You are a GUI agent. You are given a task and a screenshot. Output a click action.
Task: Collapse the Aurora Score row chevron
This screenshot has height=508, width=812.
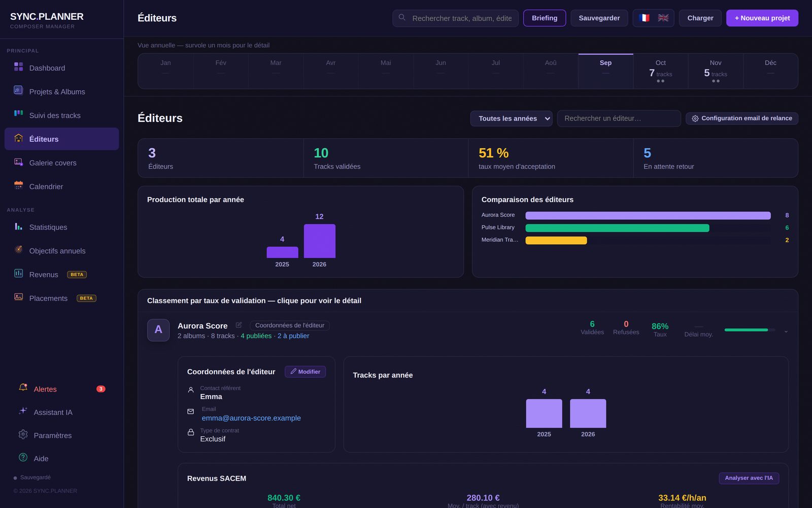pyautogui.click(x=786, y=331)
